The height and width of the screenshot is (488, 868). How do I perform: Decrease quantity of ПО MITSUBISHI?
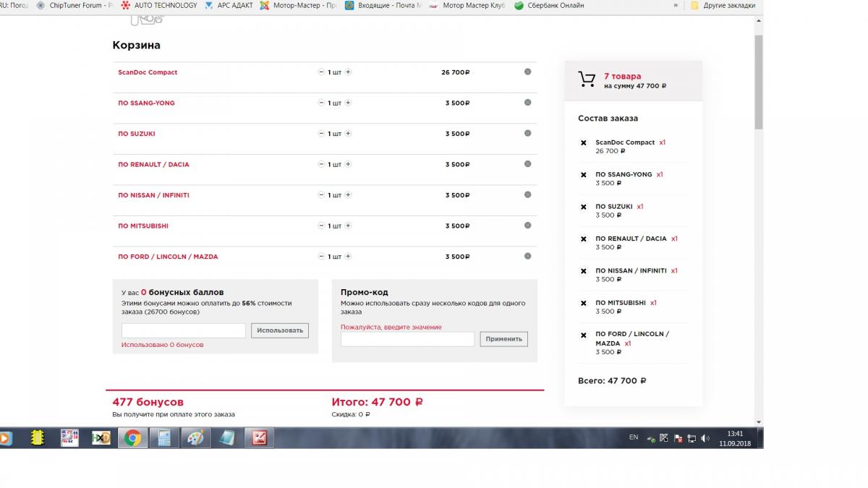[321, 226]
